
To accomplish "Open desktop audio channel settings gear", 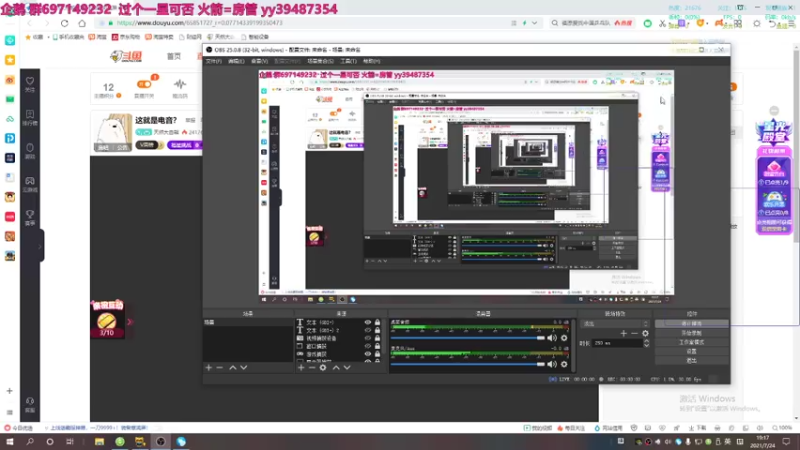I will [x=564, y=338].
